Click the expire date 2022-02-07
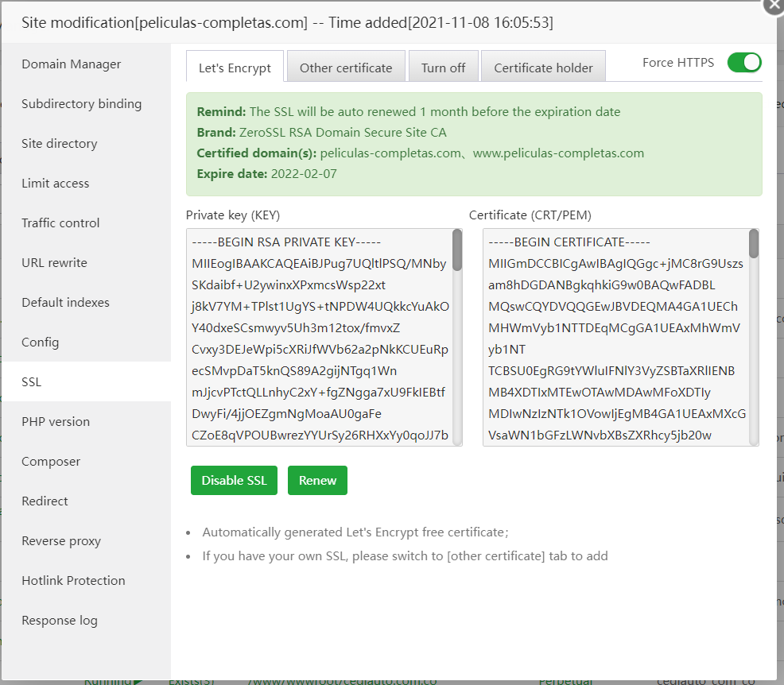784x685 pixels. point(304,174)
